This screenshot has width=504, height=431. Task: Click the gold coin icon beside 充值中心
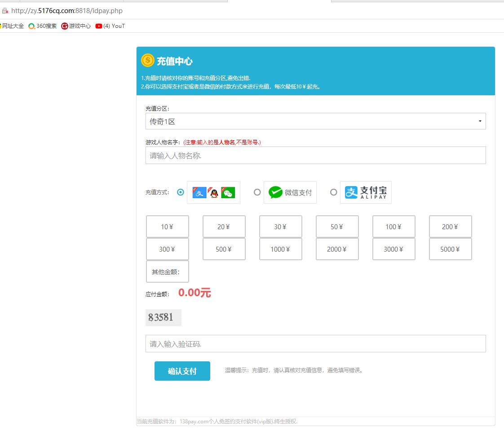pos(147,60)
